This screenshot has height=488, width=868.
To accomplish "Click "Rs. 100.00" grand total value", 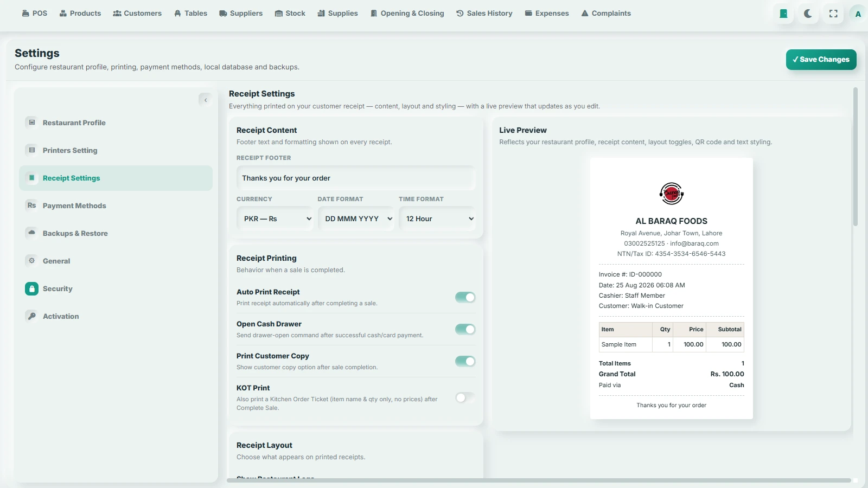I will click(727, 374).
